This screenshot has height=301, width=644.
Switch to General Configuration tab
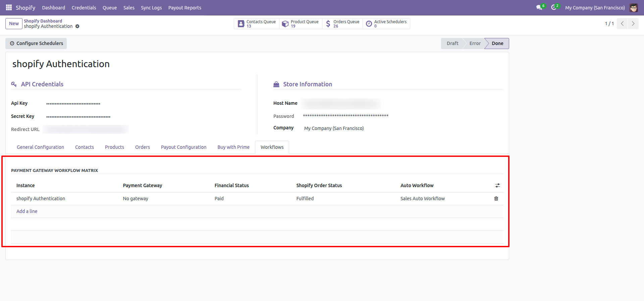pyautogui.click(x=40, y=147)
